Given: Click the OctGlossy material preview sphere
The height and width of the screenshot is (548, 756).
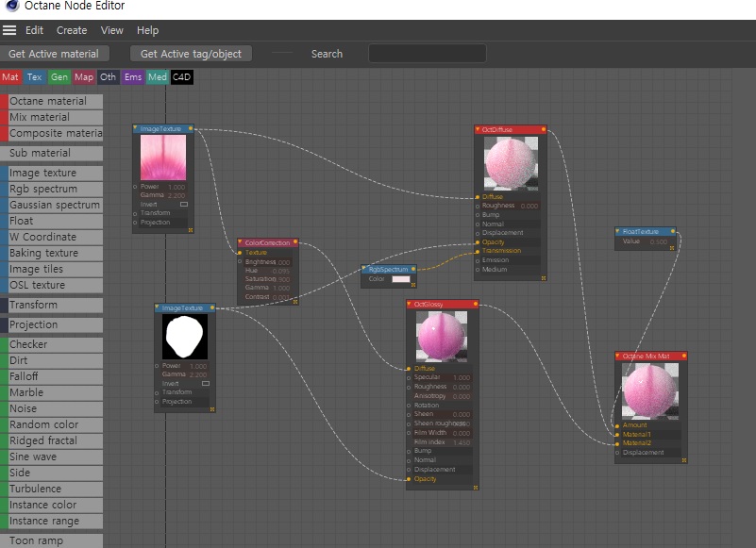Looking at the screenshot, I should tap(442, 337).
